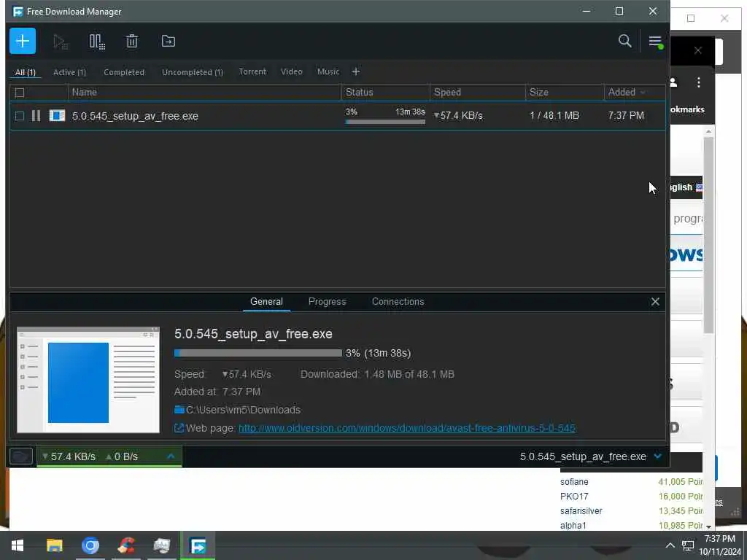Switch to the All (1) filter tab
This screenshot has height=560, width=747.
[26, 72]
